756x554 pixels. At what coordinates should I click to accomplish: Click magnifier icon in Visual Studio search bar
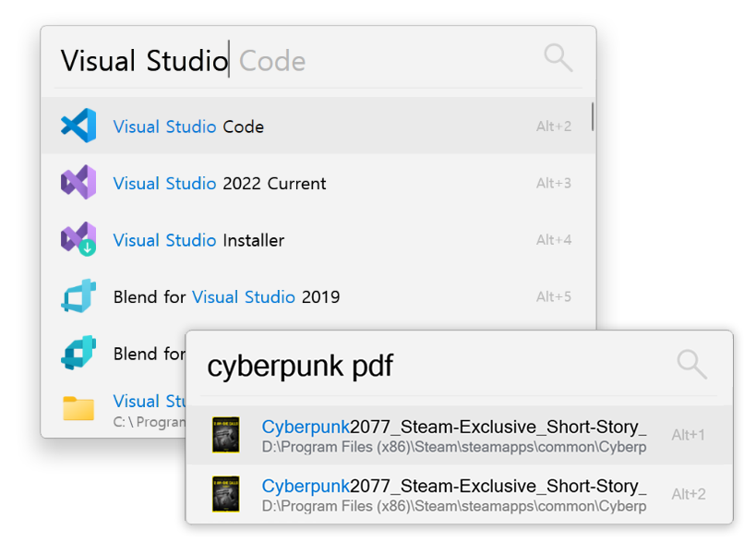558,58
